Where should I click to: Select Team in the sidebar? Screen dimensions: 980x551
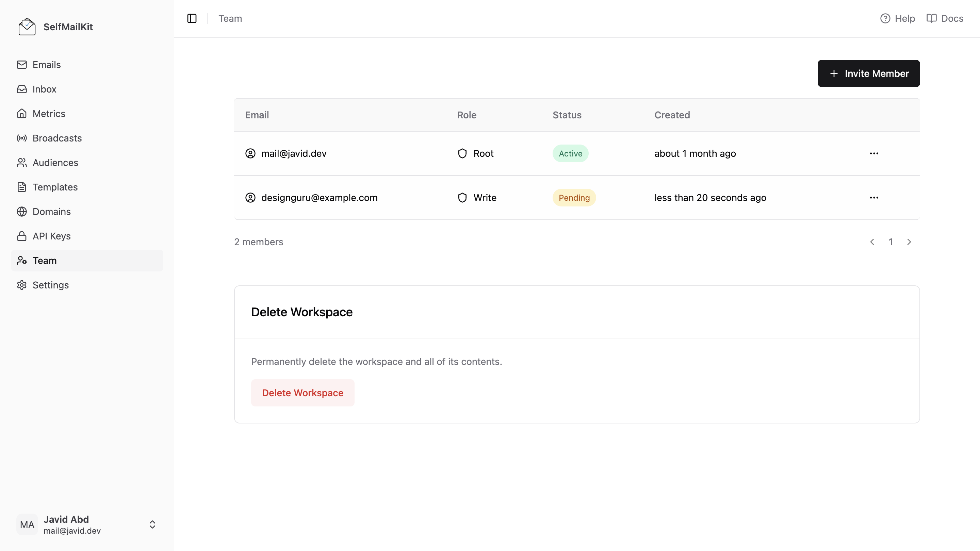[87, 261]
